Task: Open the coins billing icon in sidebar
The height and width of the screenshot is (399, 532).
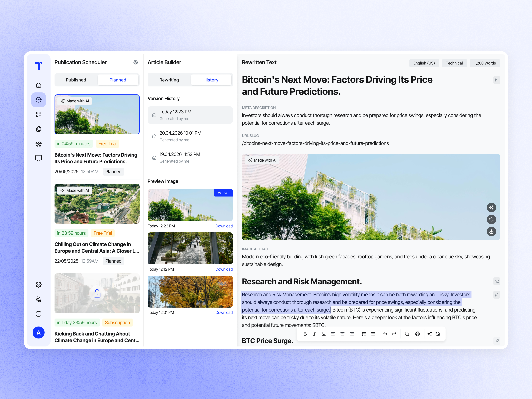Action: pyautogui.click(x=38, y=299)
